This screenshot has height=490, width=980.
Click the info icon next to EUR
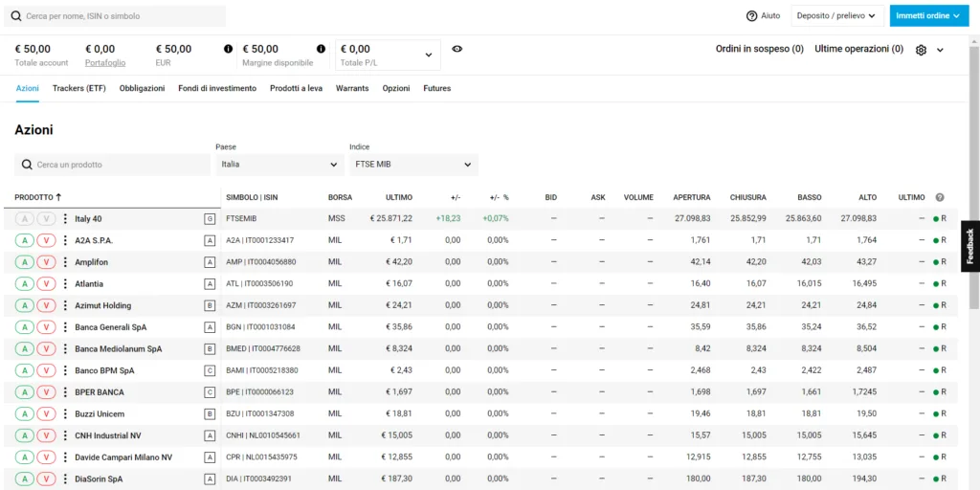228,49
